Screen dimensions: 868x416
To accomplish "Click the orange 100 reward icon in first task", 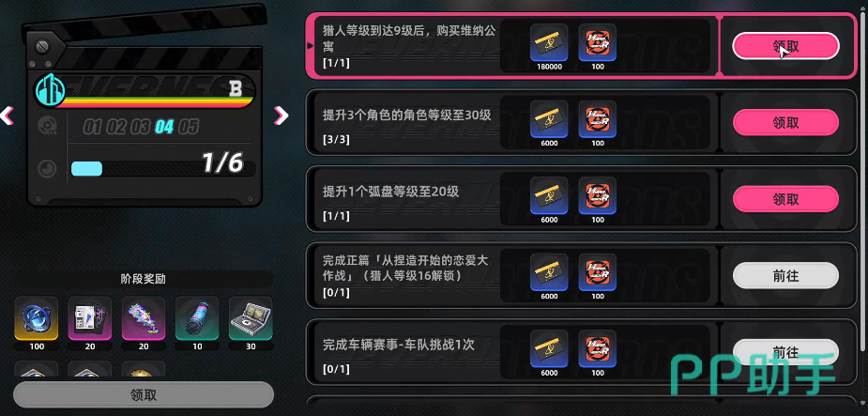I will click(x=598, y=42).
